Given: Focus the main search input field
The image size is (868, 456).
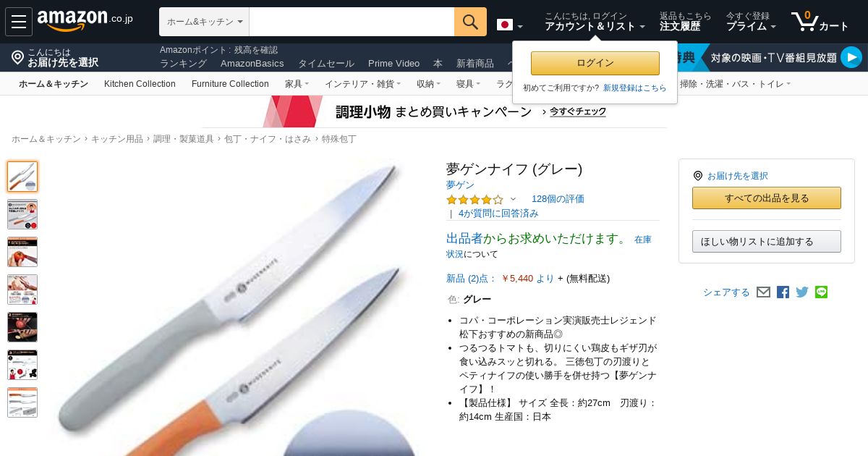Looking at the screenshot, I should coord(352,22).
